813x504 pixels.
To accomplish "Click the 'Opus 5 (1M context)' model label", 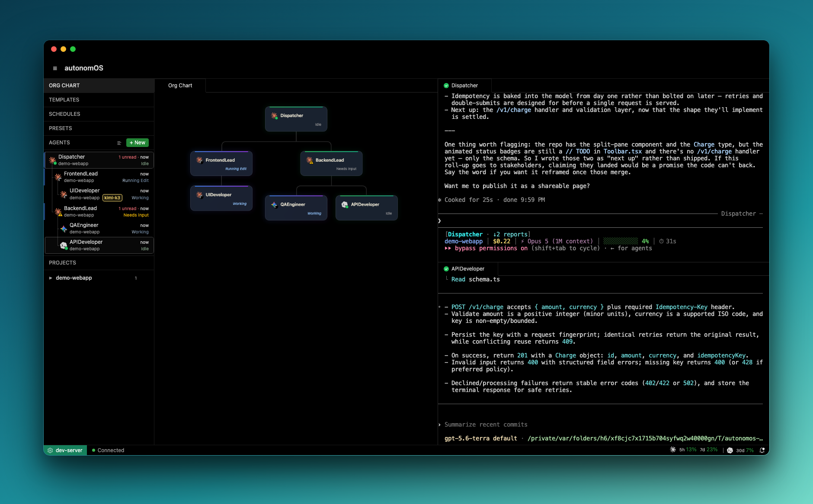I will [560, 242].
